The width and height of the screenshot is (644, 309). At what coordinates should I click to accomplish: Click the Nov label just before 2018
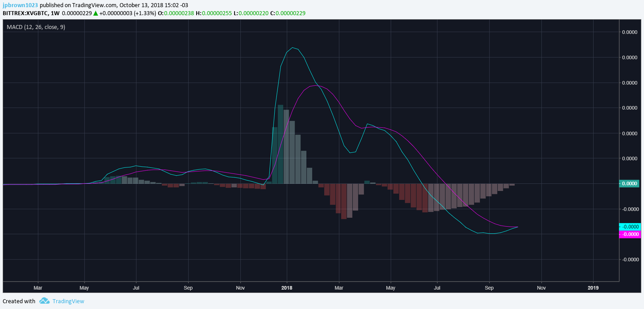[x=240, y=288]
